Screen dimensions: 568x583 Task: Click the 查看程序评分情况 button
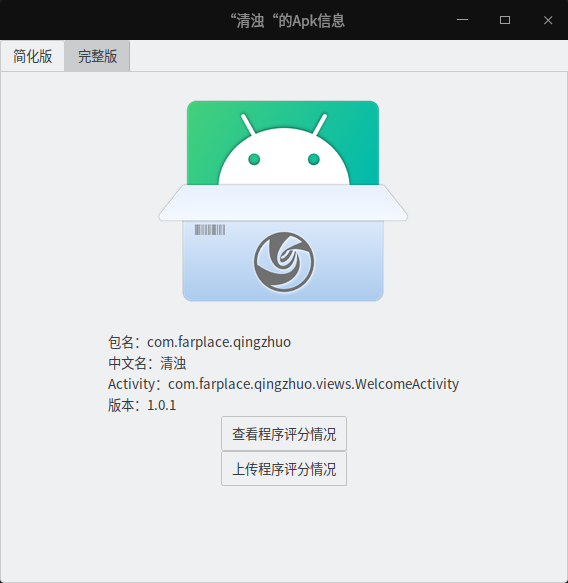[x=284, y=434]
